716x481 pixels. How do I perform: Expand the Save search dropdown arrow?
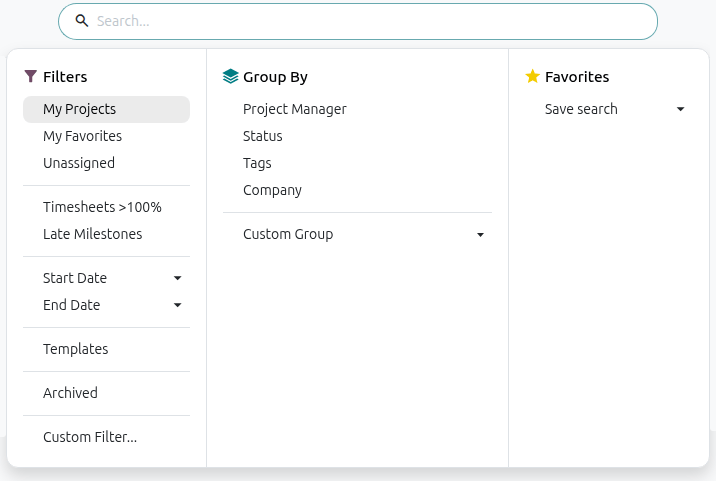[x=680, y=109]
